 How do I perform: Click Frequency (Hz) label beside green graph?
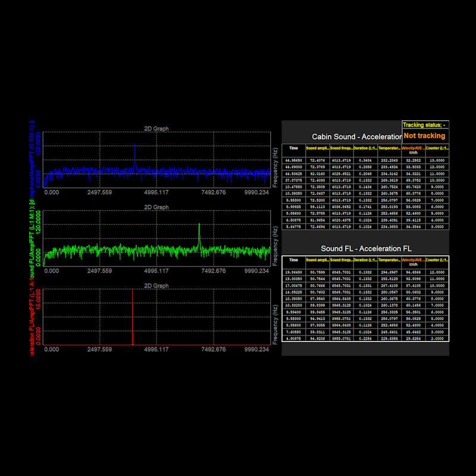point(275,246)
